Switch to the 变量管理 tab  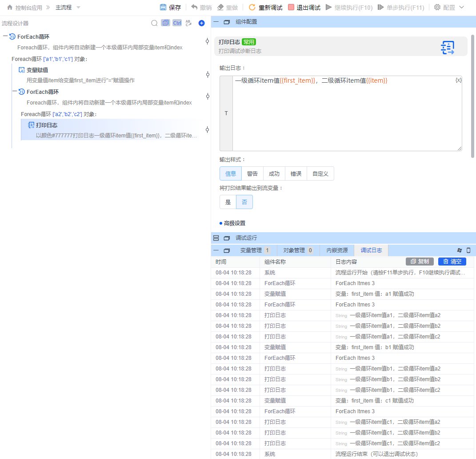pos(255,250)
